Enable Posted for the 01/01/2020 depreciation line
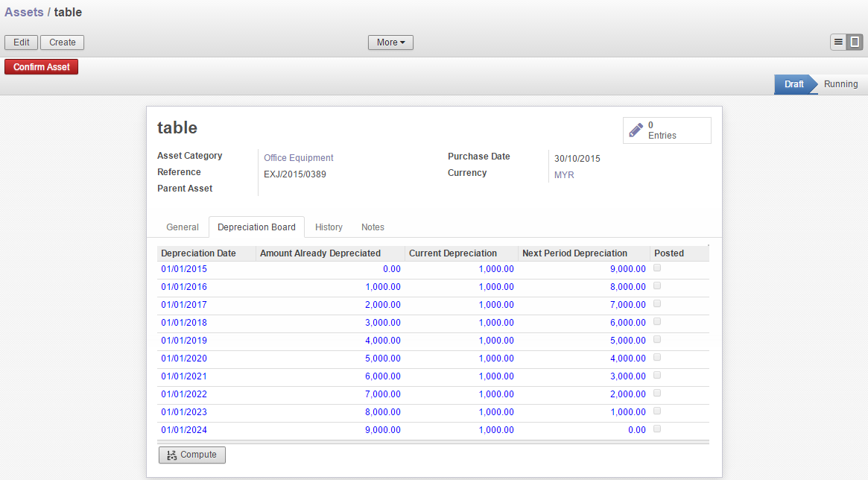This screenshot has height=480, width=868. point(656,357)
